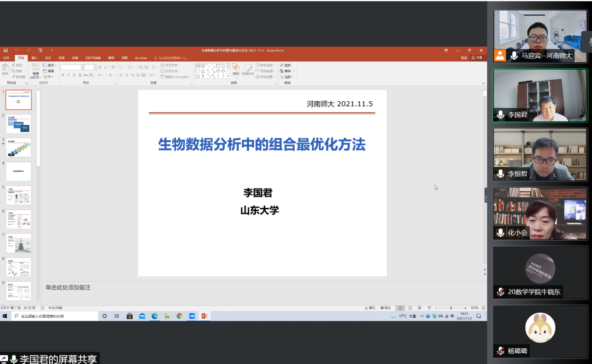Expand the shapes gallery more arrow
The width and height of the screenshot is (592, 364).
(x=228, y=76)
